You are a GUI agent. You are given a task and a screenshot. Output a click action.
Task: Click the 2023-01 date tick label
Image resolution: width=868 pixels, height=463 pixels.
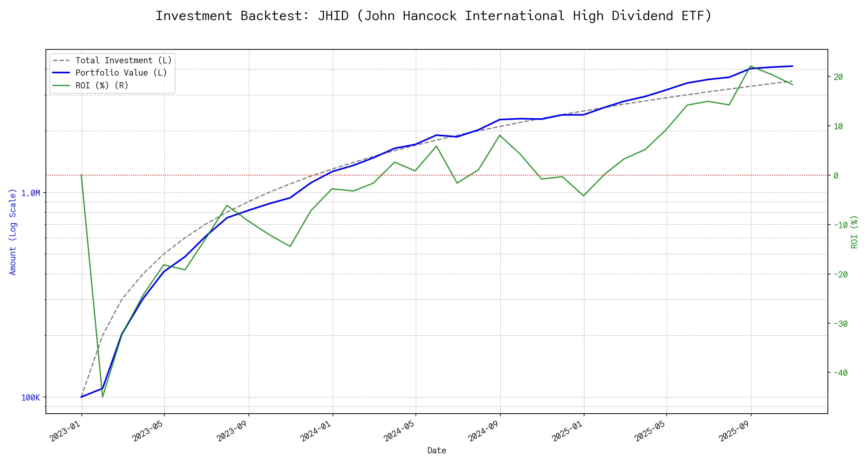click(x=66, y=431)
